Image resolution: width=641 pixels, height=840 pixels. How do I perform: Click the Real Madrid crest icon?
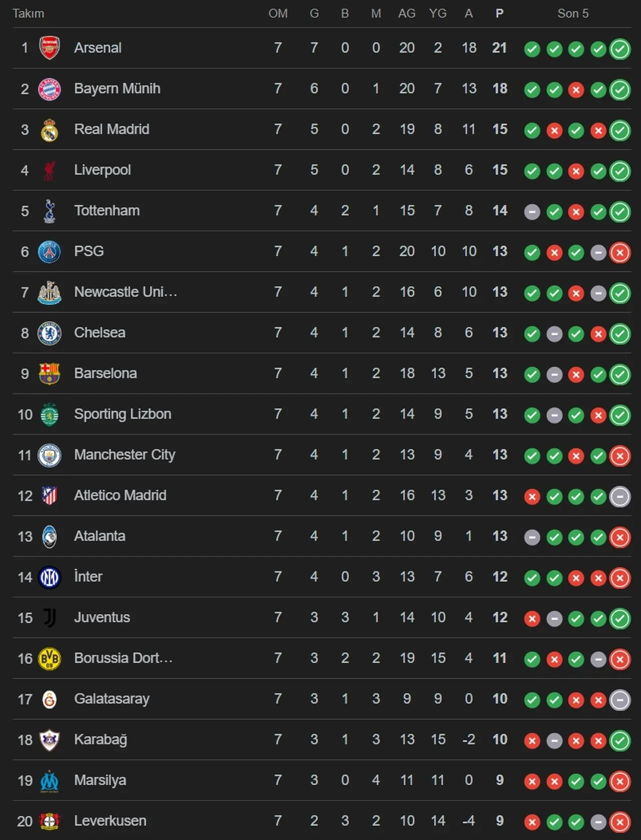point(49,130)
